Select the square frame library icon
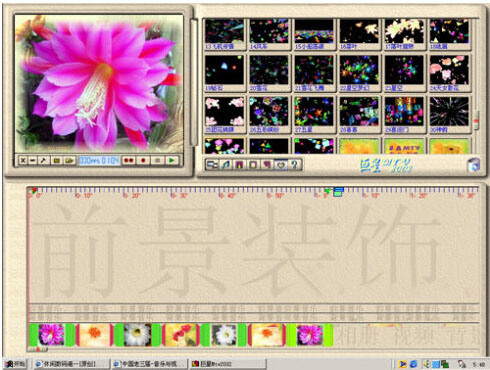The width and height of the screenshot is (490, 370). click(253, 164)
